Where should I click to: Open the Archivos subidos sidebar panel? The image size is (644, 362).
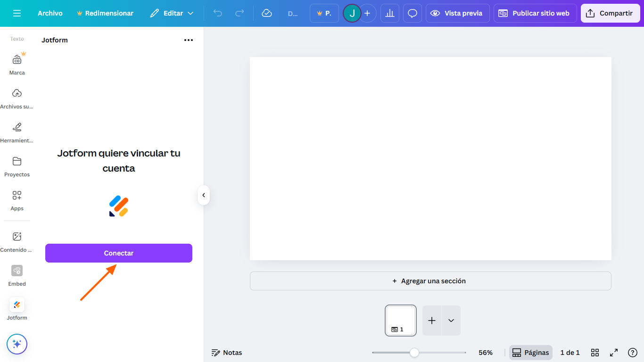point(17,98)
